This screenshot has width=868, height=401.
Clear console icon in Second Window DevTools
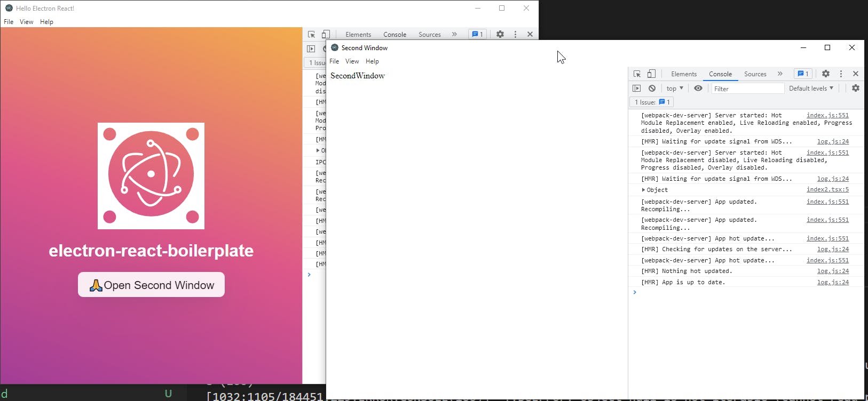coord(652,89)
